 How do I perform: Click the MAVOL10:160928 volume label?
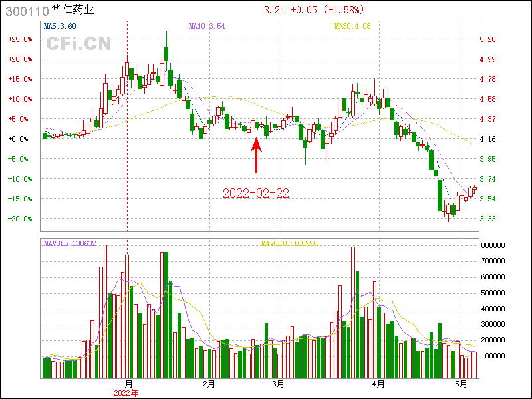[289, 243]
